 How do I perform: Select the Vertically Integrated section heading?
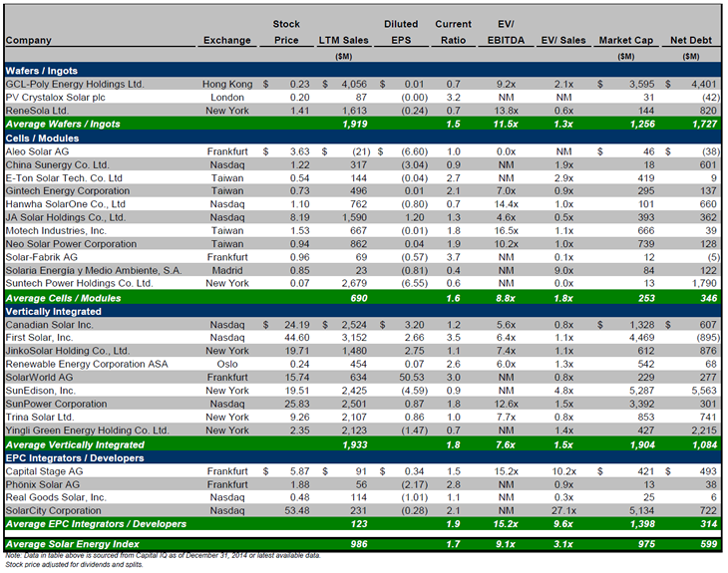(x=54, y=311)
